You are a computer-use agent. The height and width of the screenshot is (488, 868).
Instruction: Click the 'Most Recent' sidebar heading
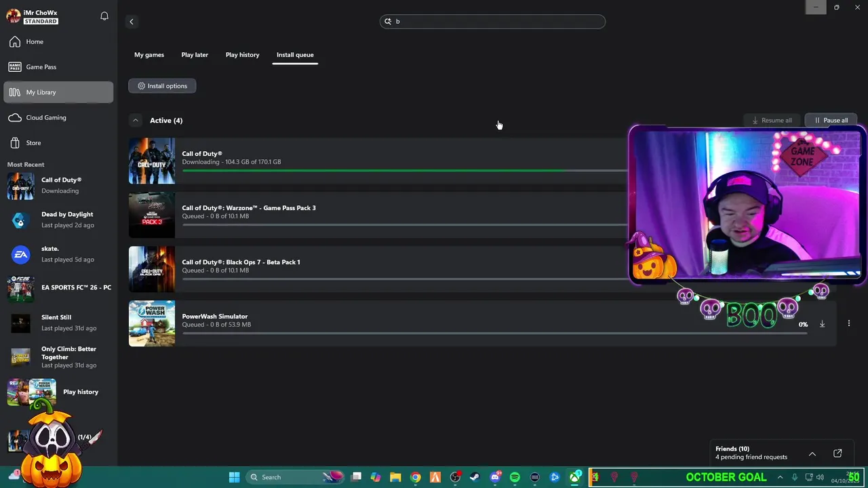point(26,165)
